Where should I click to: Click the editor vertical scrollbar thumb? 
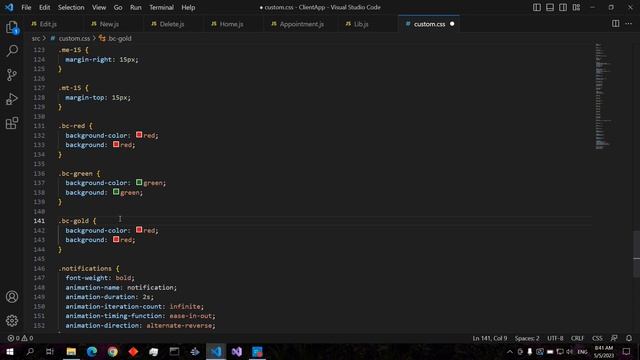(x=636, y=254)
